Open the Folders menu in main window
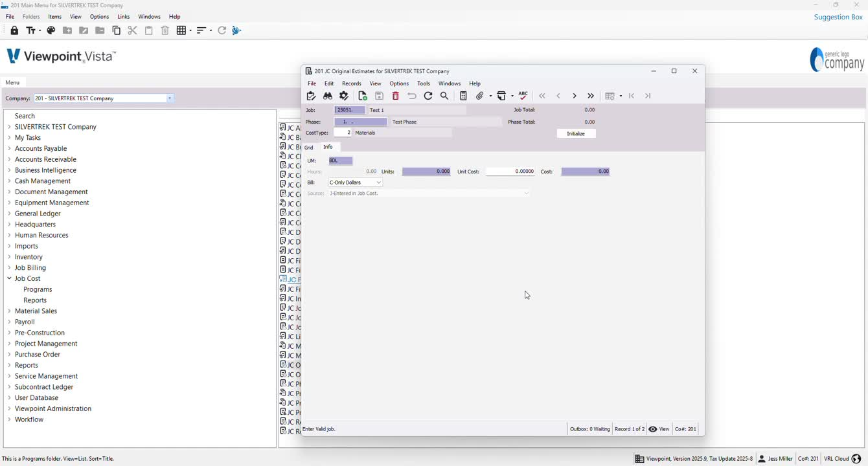 tap(31, 17)
